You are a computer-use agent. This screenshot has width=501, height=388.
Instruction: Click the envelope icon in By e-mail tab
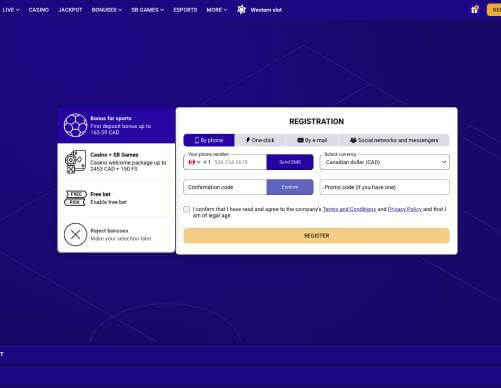coord(300,140)
